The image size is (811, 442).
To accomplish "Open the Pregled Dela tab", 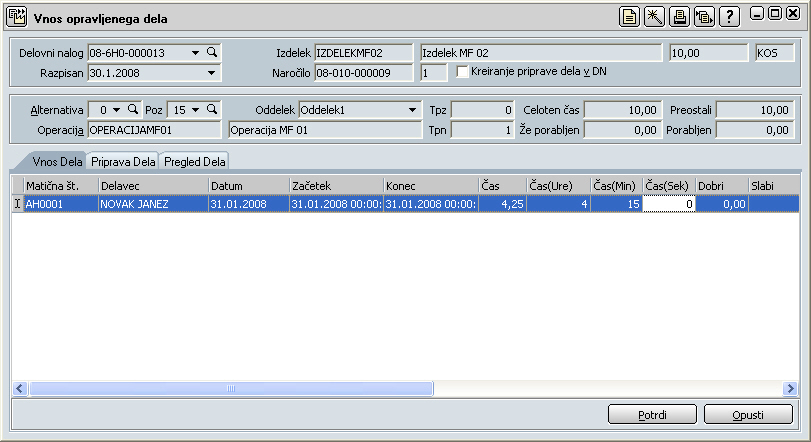I will pyautogui.click(x=195, y=161).
